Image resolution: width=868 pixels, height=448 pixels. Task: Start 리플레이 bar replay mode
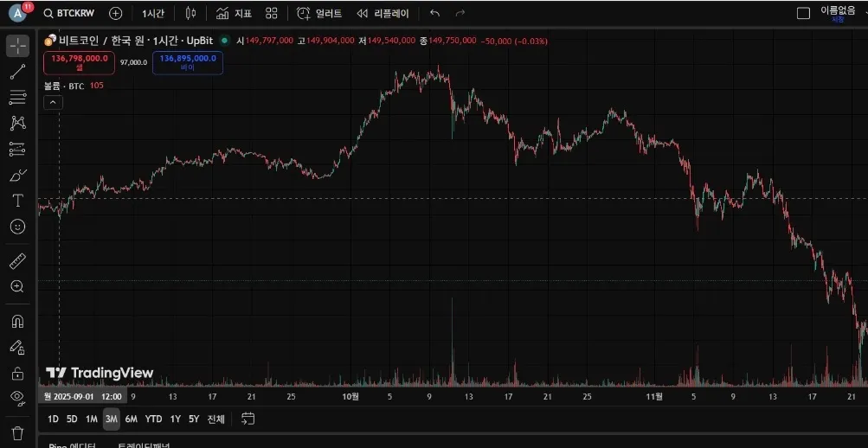coord(383,13)
